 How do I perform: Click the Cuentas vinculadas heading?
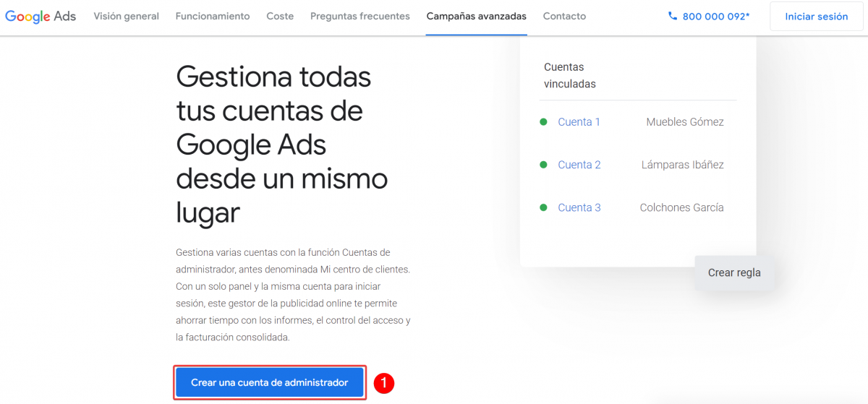[x=570, y=75]
